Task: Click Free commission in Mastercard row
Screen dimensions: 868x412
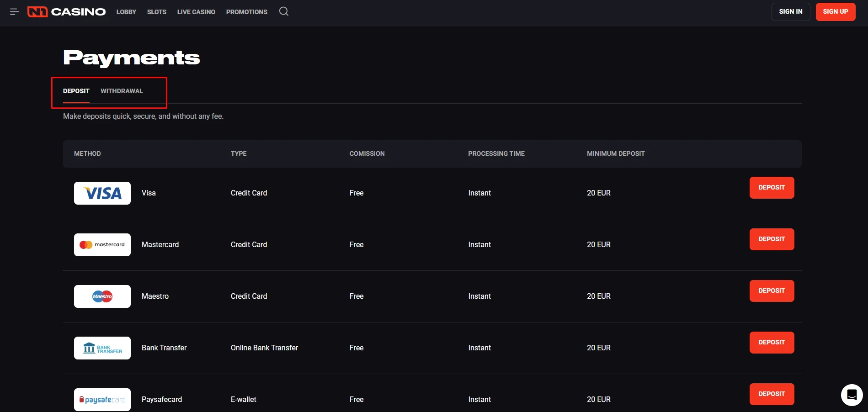Action: click(357, 245)
